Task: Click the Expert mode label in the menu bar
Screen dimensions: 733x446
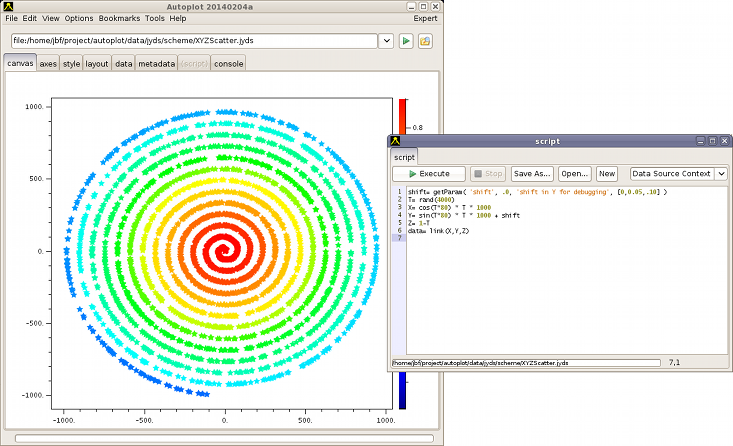Action: pos(425,18)
